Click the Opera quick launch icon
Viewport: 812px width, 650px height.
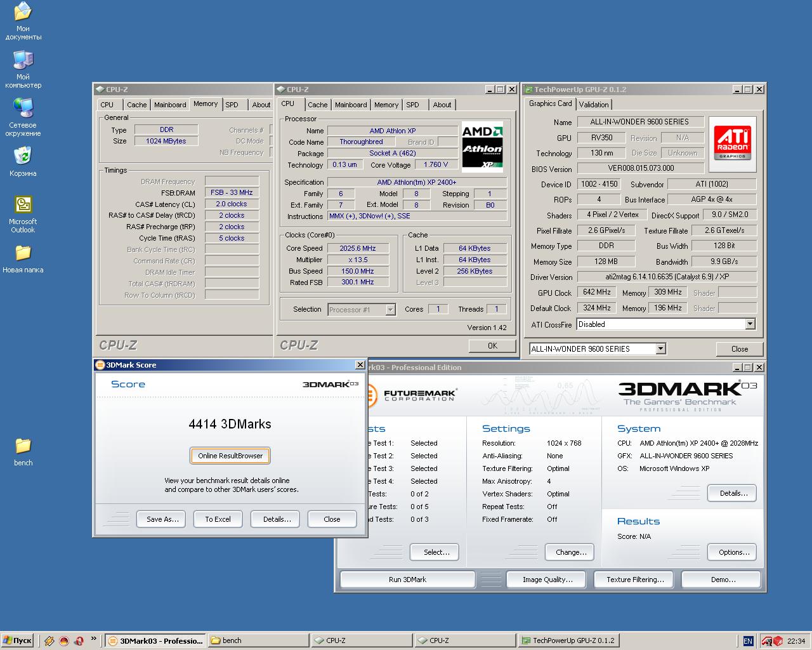(79, 641)
